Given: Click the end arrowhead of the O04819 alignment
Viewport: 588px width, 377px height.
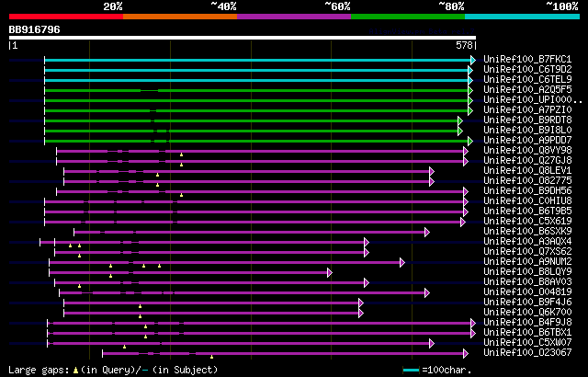Looking at the screenshot, I should coord(427,293).
